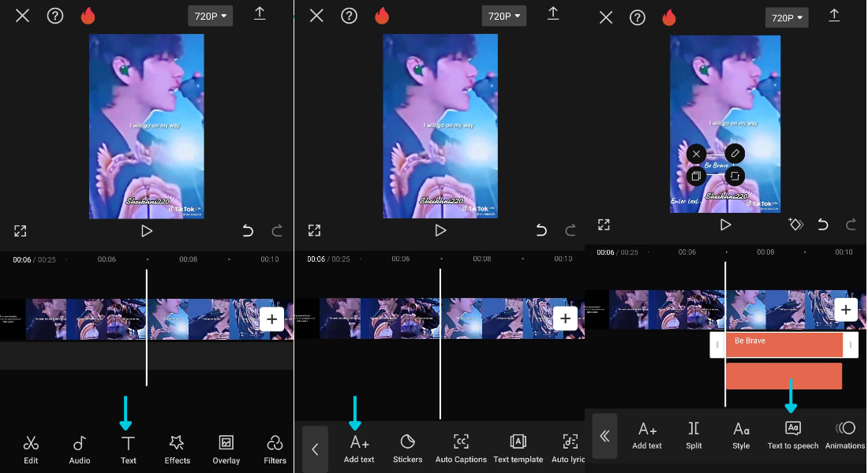Add a clip with plus button, left panel
Image resolution: width=868 pixels, height=473 pixels.
(271, 319)
